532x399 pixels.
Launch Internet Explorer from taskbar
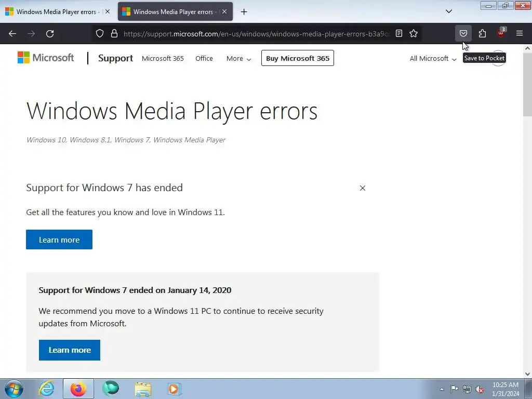pyautogui.click(x=46, y=389)
